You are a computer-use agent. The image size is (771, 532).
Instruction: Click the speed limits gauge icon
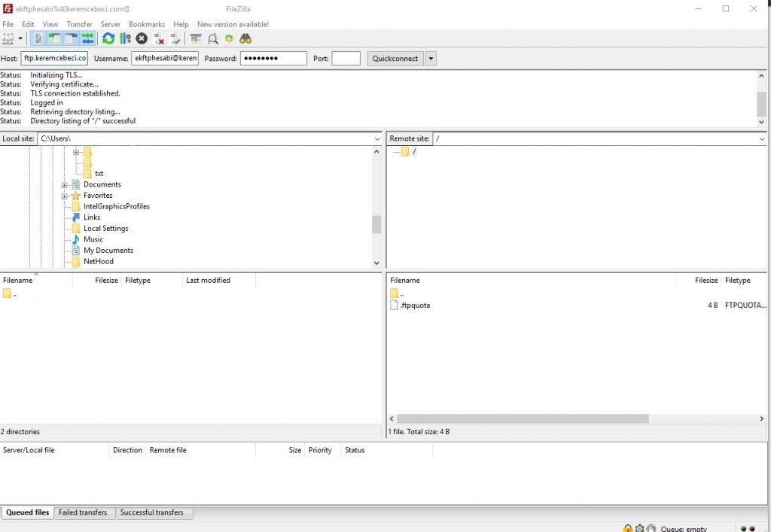pos(651,528)
